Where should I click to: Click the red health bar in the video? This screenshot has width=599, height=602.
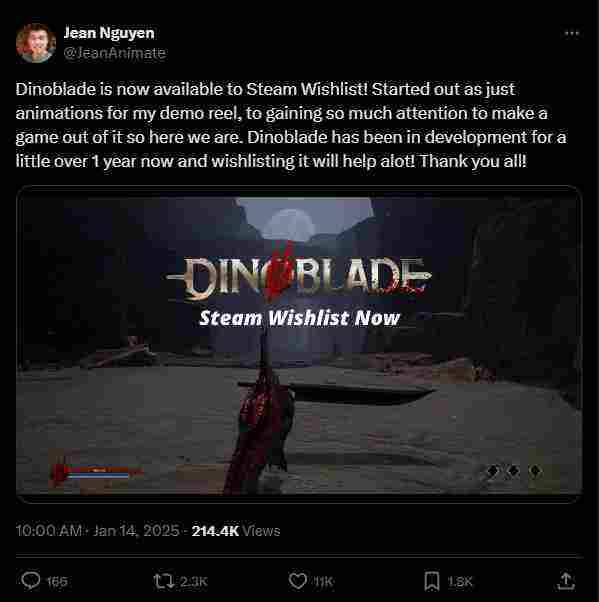click(98, 470)
